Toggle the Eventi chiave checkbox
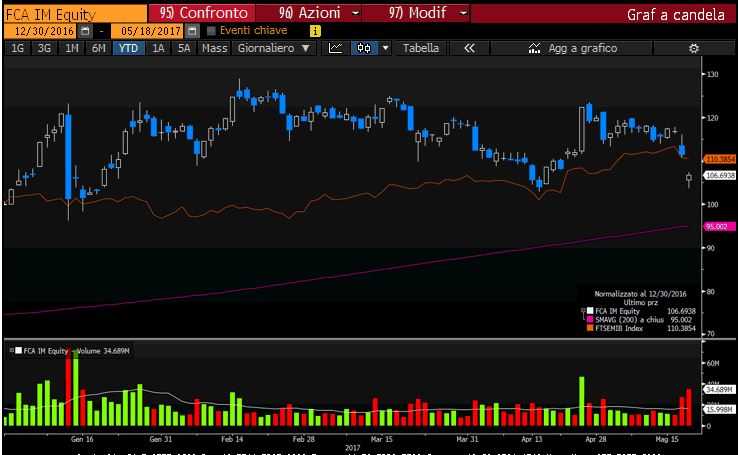739x455 pixels. click(210, 31)
